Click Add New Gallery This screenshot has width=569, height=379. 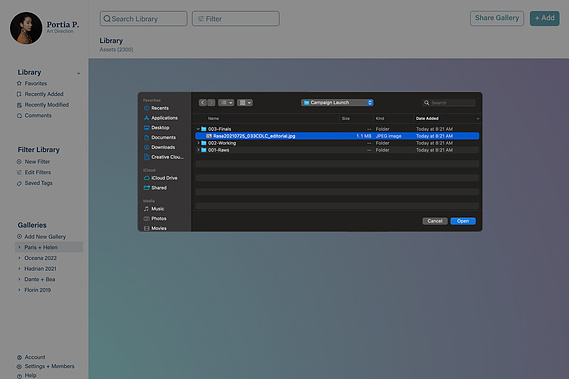coord(41,237)
